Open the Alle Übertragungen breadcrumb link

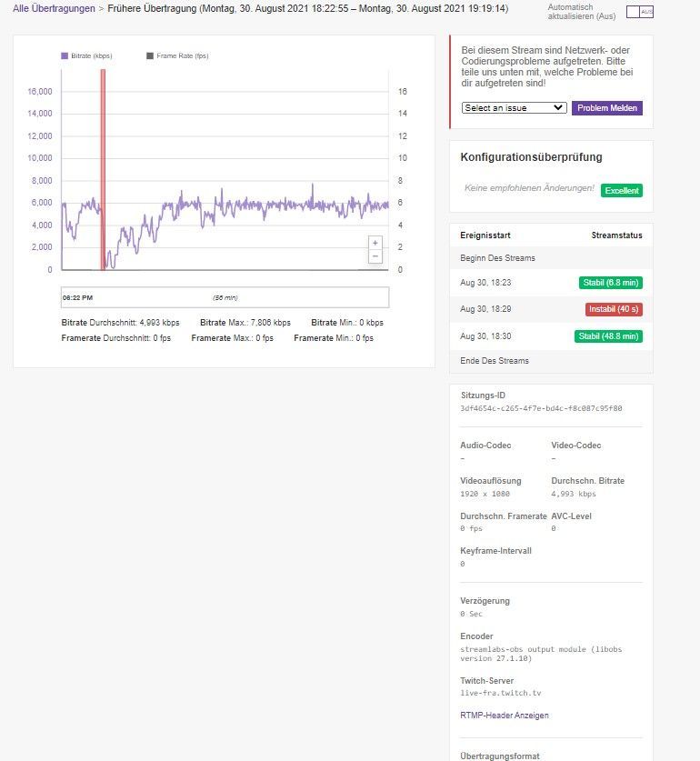click(x=54, y=8)
